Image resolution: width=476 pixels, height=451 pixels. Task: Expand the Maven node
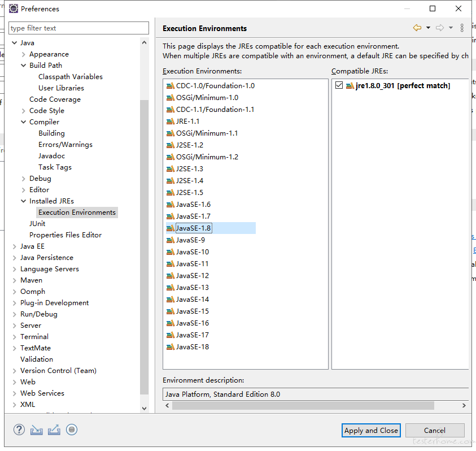coord(14,280)
